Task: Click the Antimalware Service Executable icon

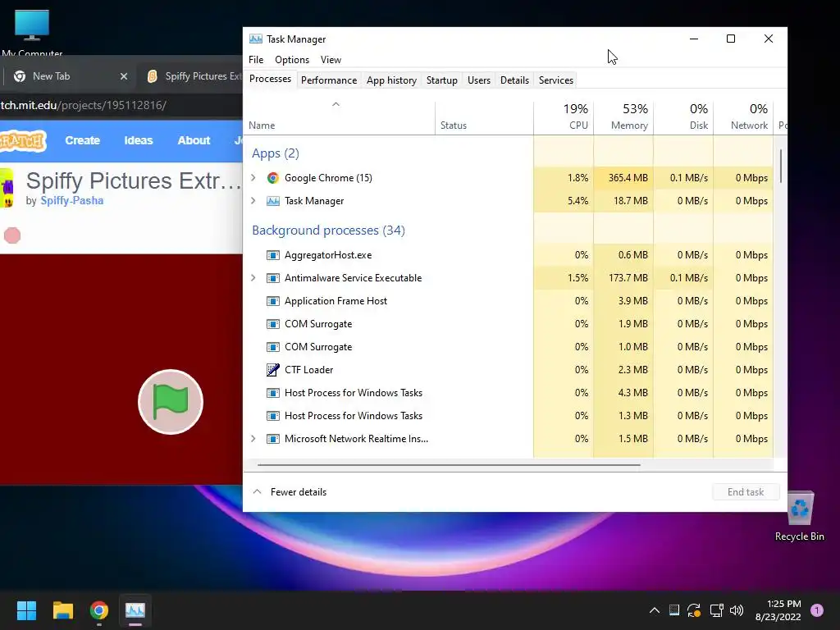Action: coord(272,278)
